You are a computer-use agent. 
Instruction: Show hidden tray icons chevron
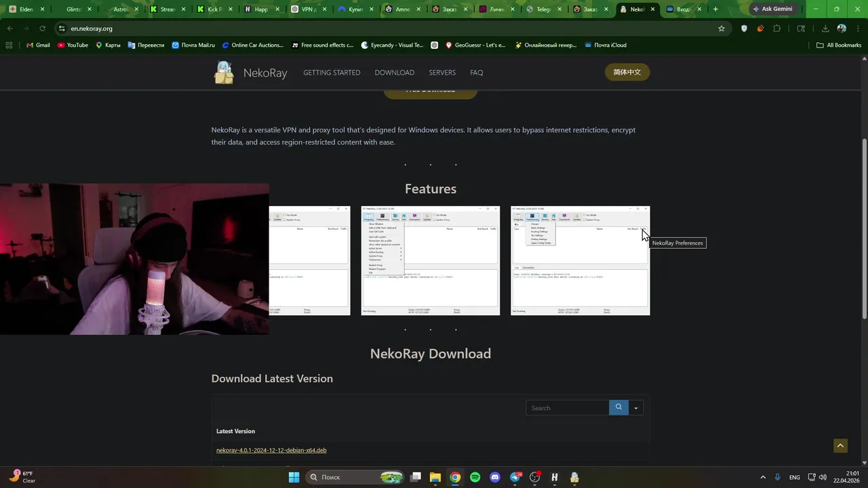coord(763,477)
